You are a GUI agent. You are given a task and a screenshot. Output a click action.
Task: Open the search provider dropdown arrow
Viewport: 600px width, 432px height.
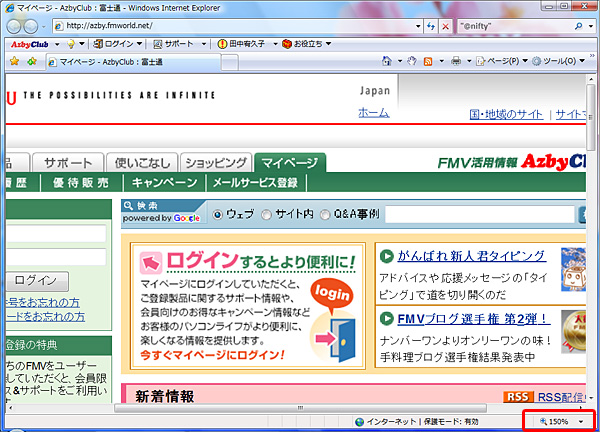(590, 26)
